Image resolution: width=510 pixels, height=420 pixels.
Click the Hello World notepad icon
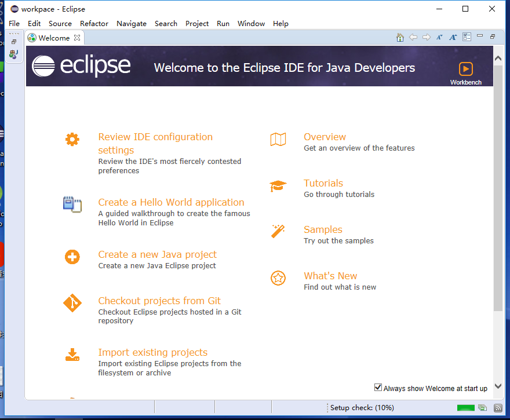[x=72, y=204]
